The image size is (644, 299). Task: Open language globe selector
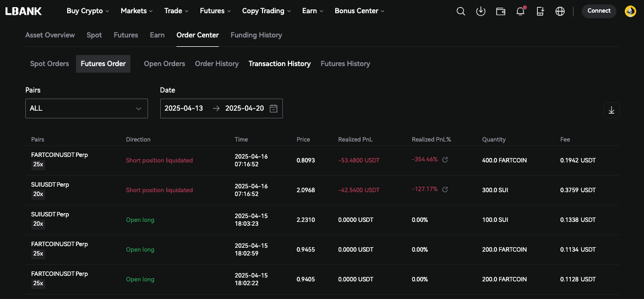pyautogui.click(x=560, y=11)
